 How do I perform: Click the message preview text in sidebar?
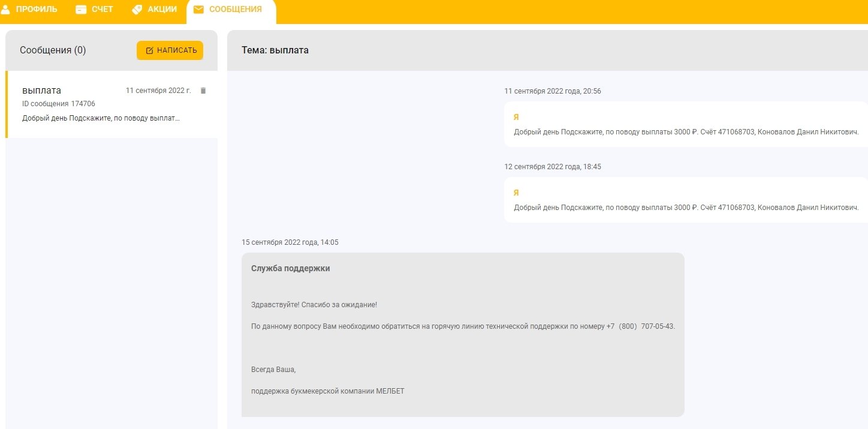101,118
